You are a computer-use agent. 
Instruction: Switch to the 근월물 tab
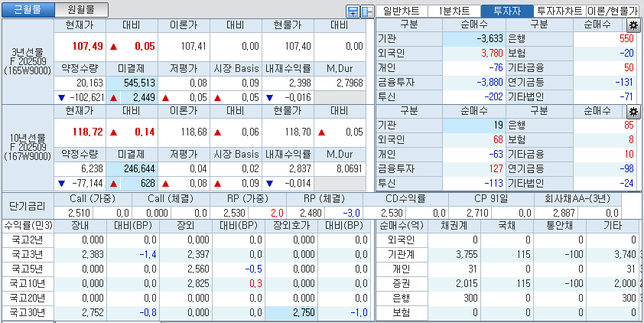click(28, 10)
